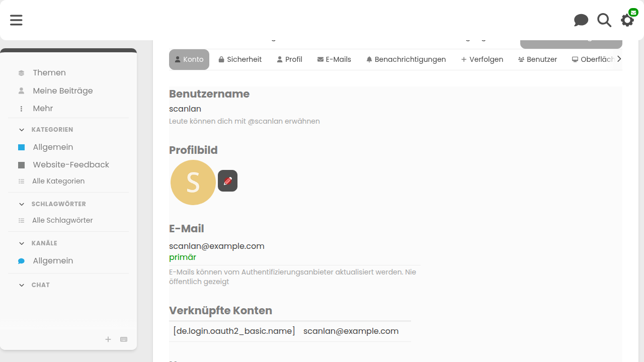The width and height of the screenshot is (644, 362).
Task: Open the settings gear user menu
Action: point(627,20)
